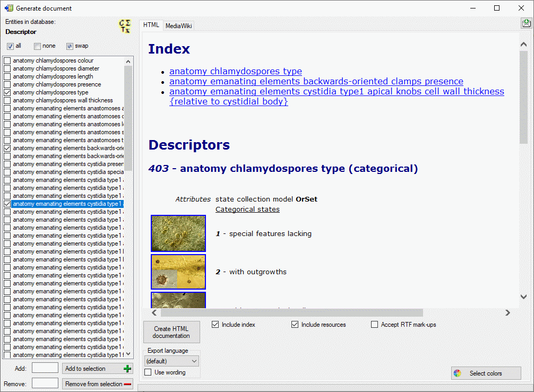This screenshot has width=534, height=392.
Task: Click the 'swap' selection icon
Action: coord(70,46)
